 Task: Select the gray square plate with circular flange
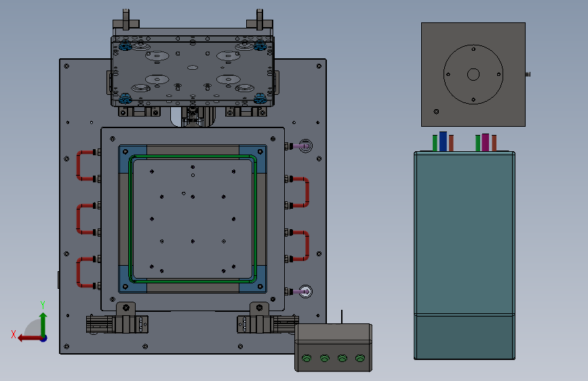[x=473, y=75]
